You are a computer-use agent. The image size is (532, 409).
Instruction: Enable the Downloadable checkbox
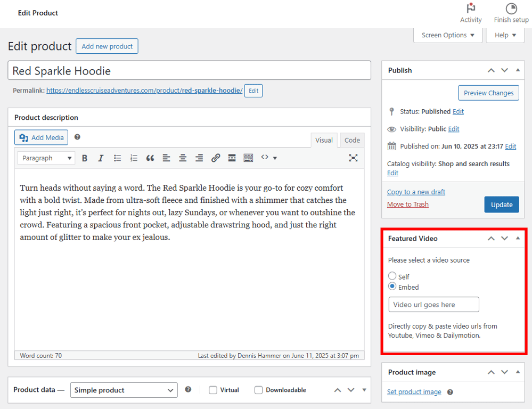258,390
